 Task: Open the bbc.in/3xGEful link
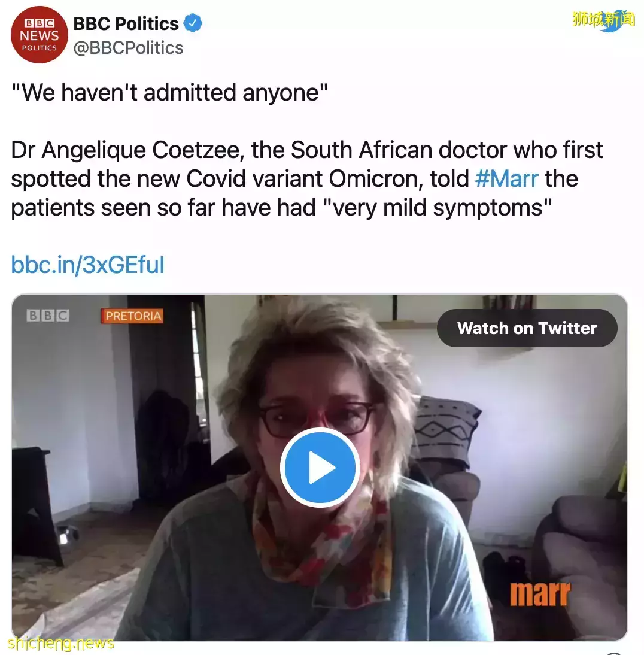[x=87, y=264]
